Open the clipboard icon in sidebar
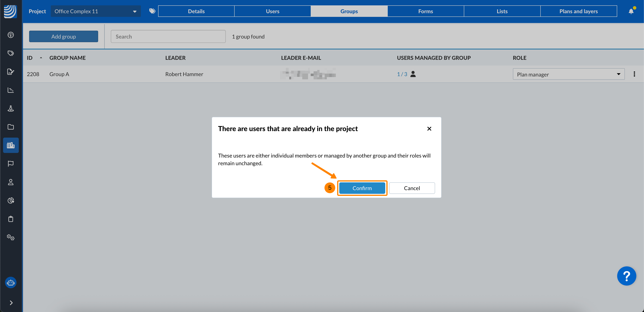Image resolution: width=644 pixels, height=312 pixels. [11, 219]
